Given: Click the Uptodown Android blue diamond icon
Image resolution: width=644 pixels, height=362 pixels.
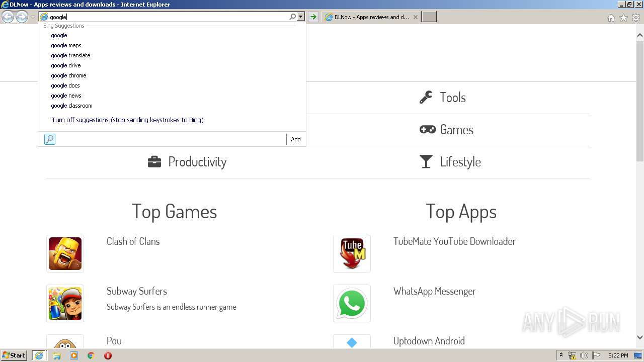Looking at the screenshot, I should click(x=352, y=342).
